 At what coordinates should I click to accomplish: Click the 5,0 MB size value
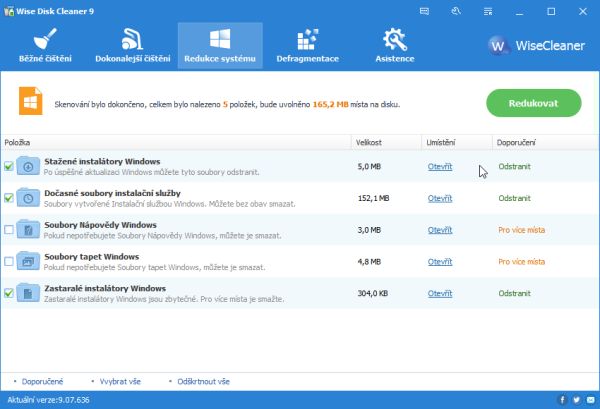[369, 166]
